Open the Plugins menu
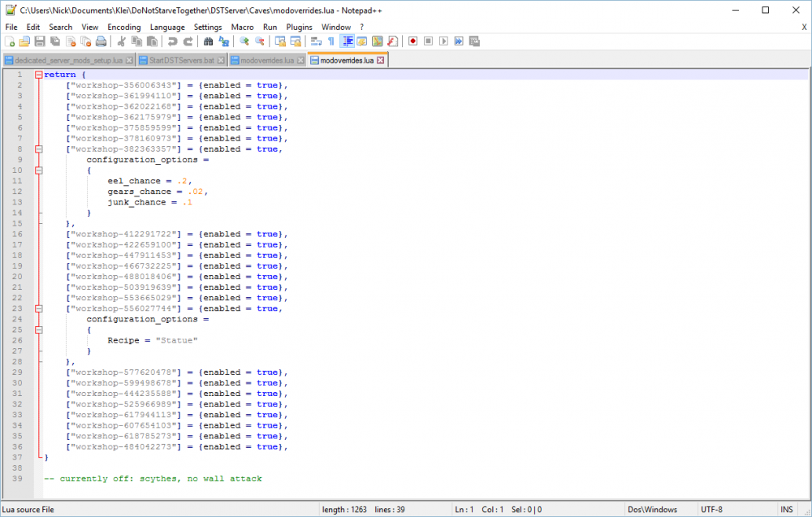 (299, 27)
